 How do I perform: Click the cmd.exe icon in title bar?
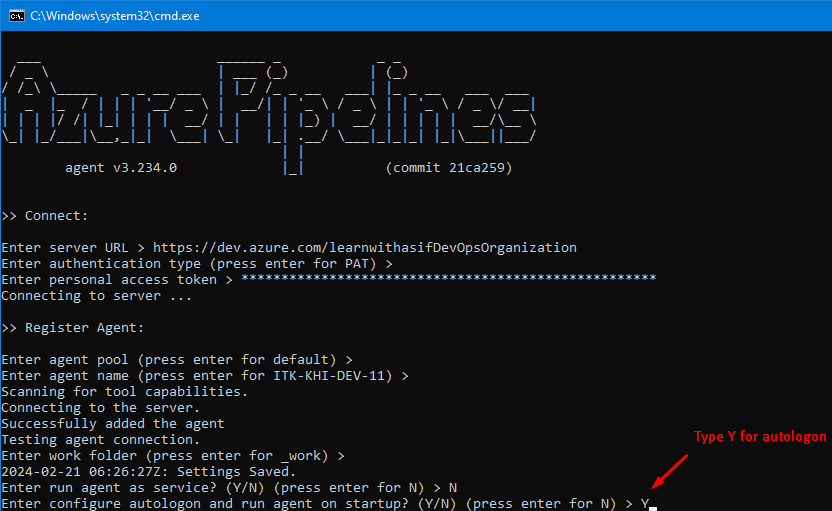point(13,15)
